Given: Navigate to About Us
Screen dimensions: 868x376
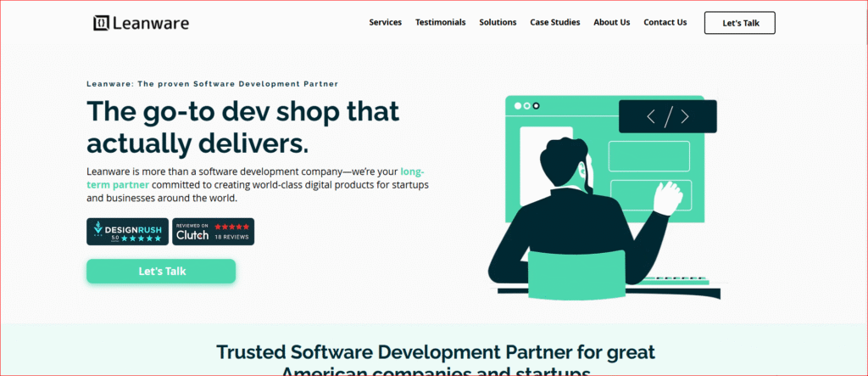Looking at the screenshot, I should [612, 22].
